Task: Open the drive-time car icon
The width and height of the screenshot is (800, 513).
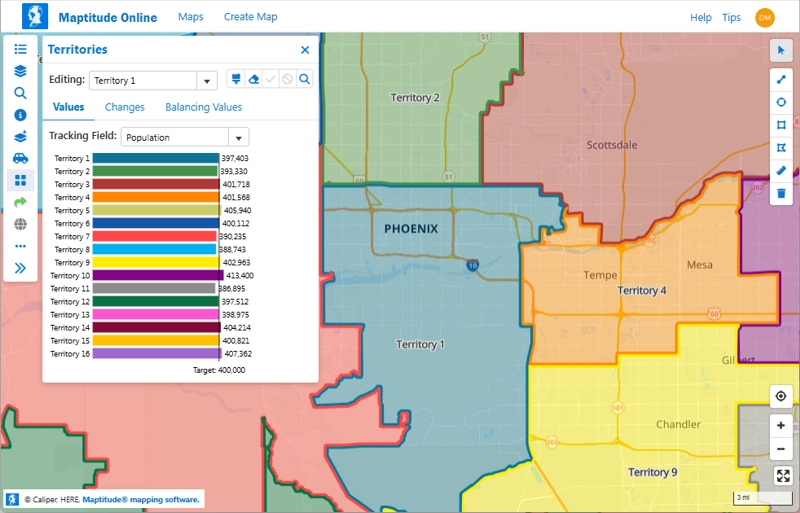Action: coord(20,158)
